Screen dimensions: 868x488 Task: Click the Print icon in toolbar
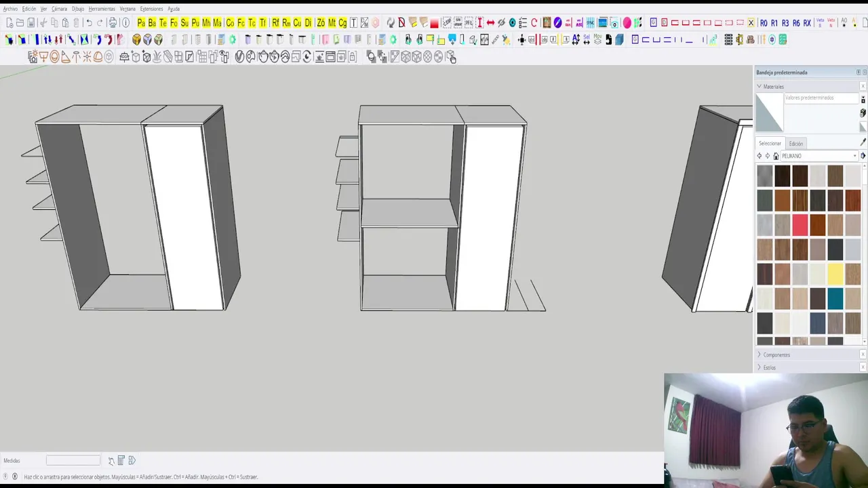click(x=113, y=22)
